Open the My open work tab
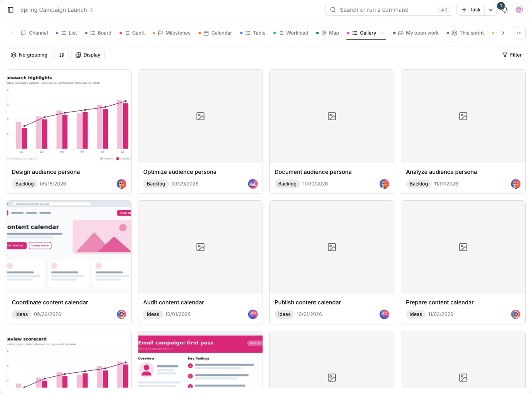Viewport: 532px width, 394px height. (x=416, y=33)
